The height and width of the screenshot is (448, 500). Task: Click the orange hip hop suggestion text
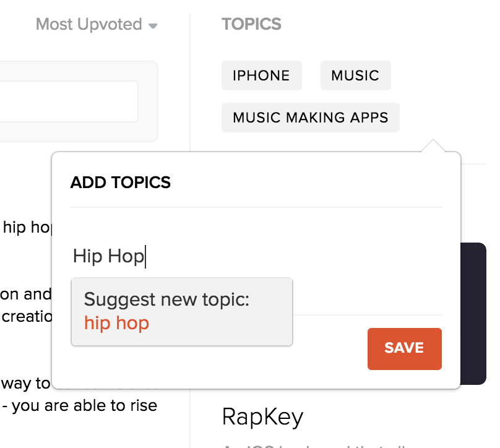[116, 324]
